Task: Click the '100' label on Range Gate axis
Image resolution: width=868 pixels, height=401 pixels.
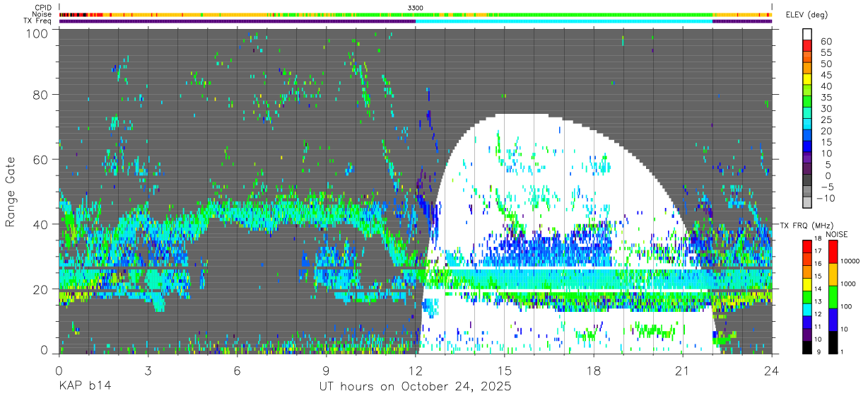Action: (x=37, y=33)
